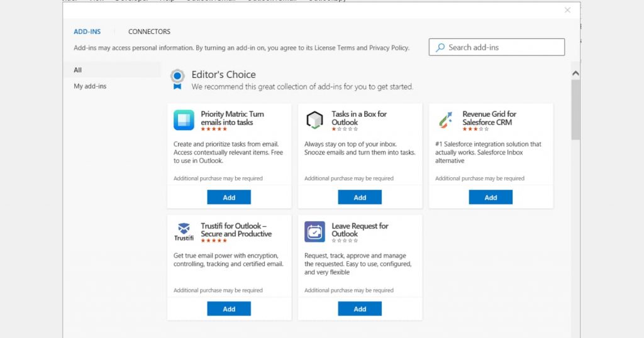
Task: Click Trustifi star rating
Action: (214, 241)
